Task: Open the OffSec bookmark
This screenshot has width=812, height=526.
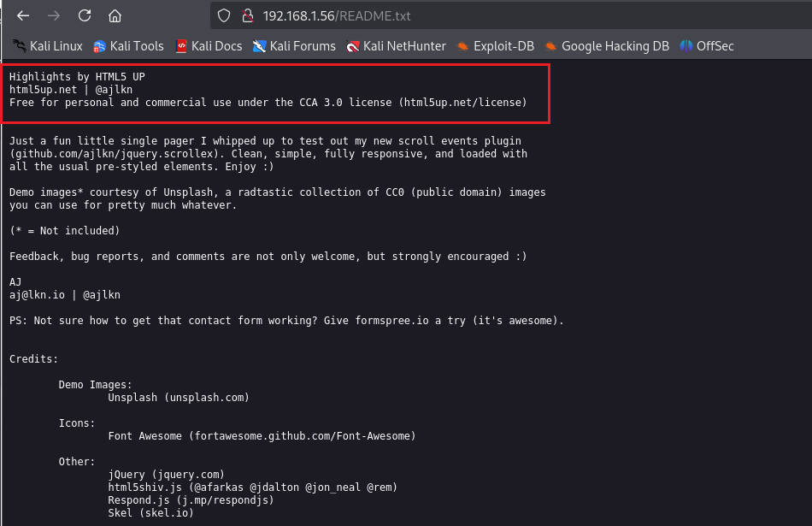Action: [x=707, y=46]
